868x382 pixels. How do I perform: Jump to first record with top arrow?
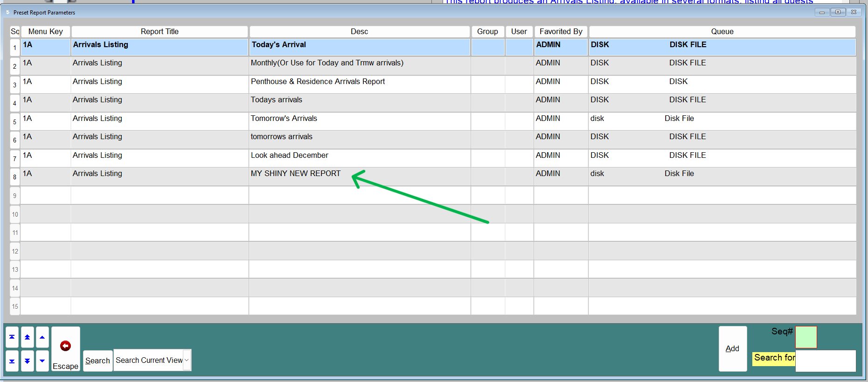tap(12, 337)
